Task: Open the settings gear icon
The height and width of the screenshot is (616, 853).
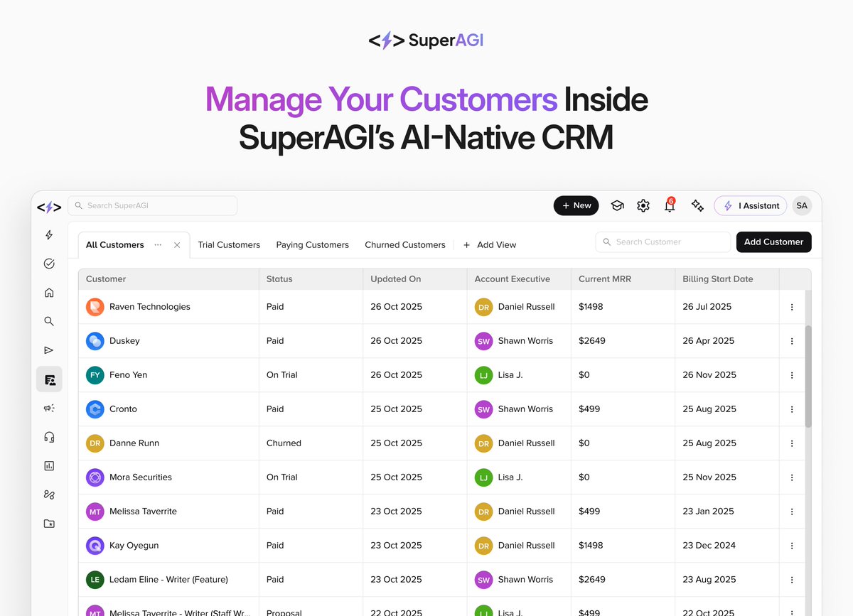Action: 643,206
